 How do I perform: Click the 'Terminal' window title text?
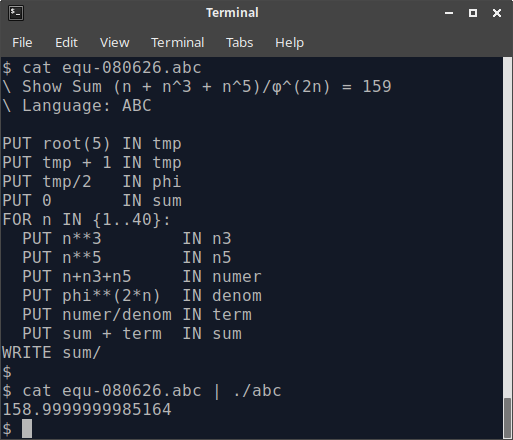[232, 13]
